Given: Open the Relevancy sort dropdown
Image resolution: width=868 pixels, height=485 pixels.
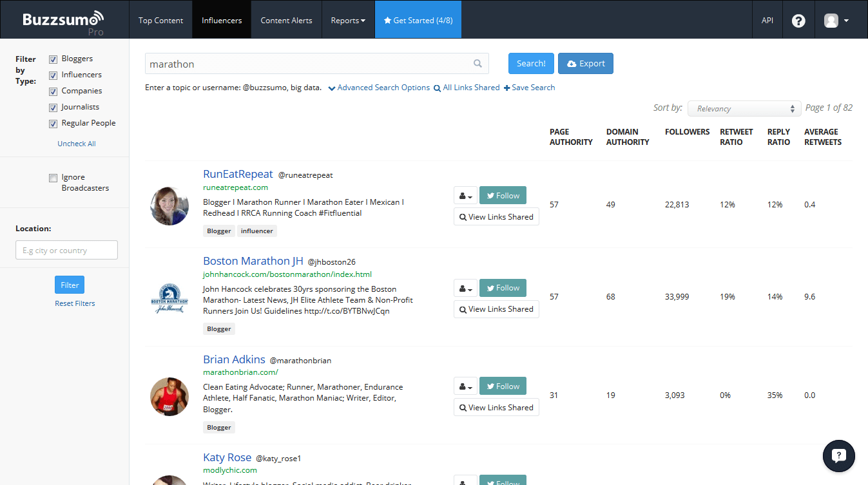Looking at the screenshot, I should (744, 108).
